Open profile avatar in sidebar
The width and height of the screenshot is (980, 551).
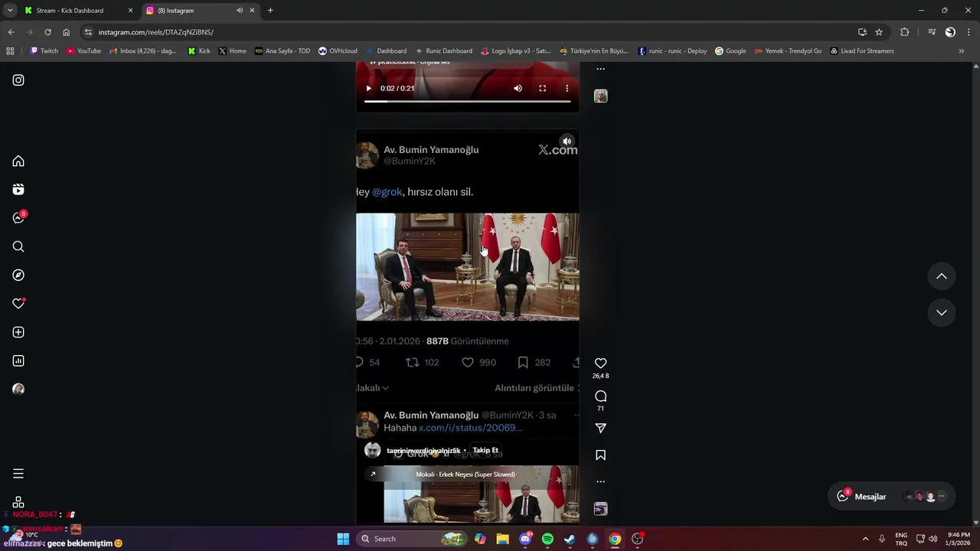(18, 389)
